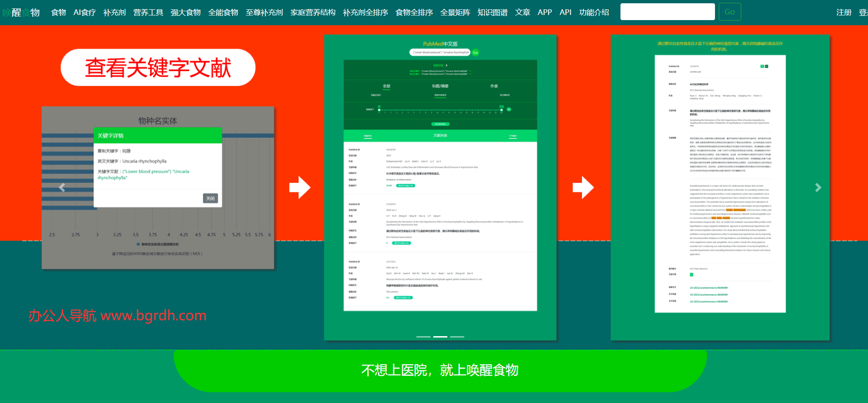Click the first white arrow between screenshots

pos(299,187)
